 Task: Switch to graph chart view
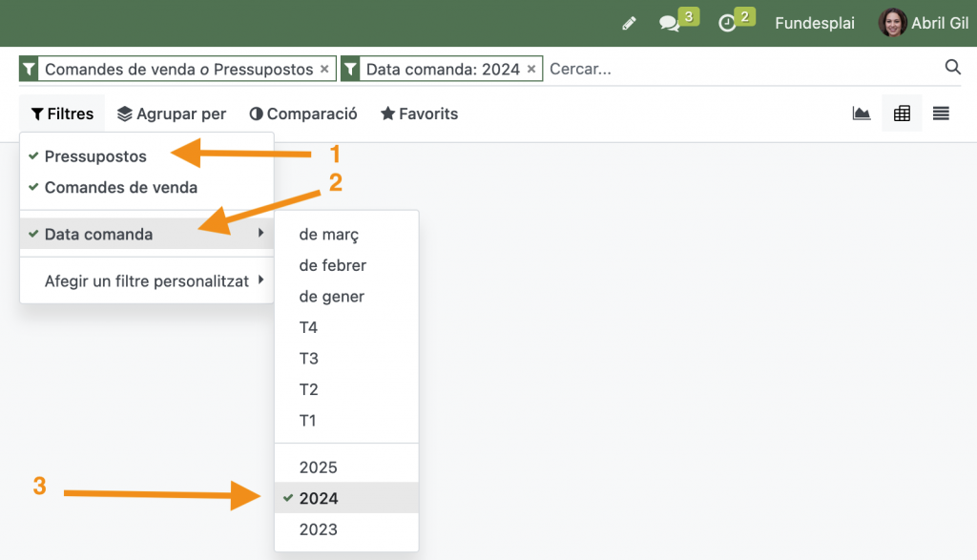coord(862,114)
